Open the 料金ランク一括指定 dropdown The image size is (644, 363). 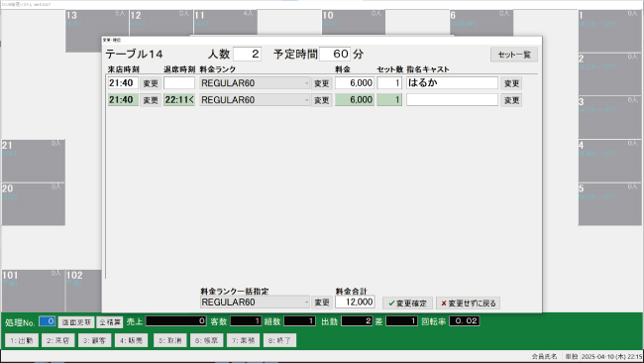pyautogui.click(x=255, y=302)
